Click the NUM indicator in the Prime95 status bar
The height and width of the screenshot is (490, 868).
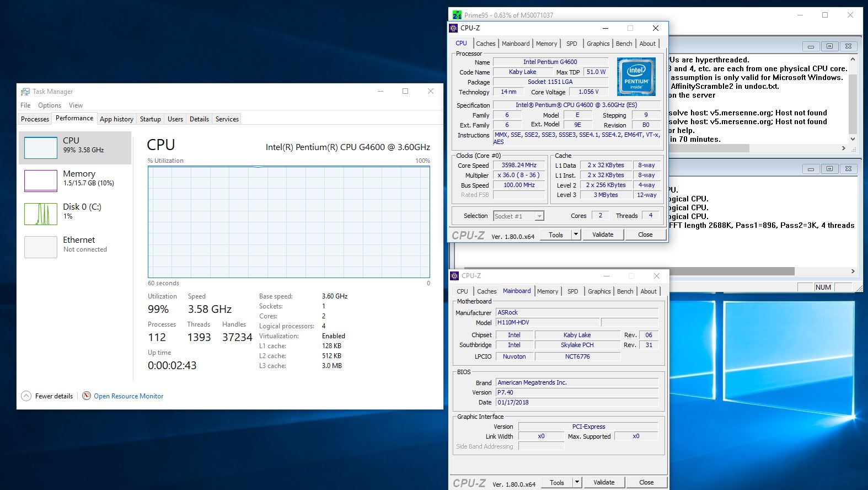click(x=823, y=287)
